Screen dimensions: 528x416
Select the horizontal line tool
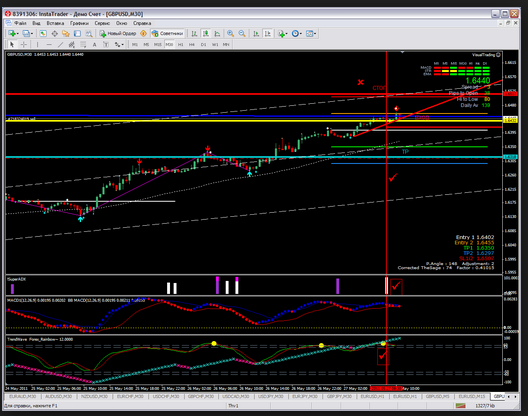[49, 44]
